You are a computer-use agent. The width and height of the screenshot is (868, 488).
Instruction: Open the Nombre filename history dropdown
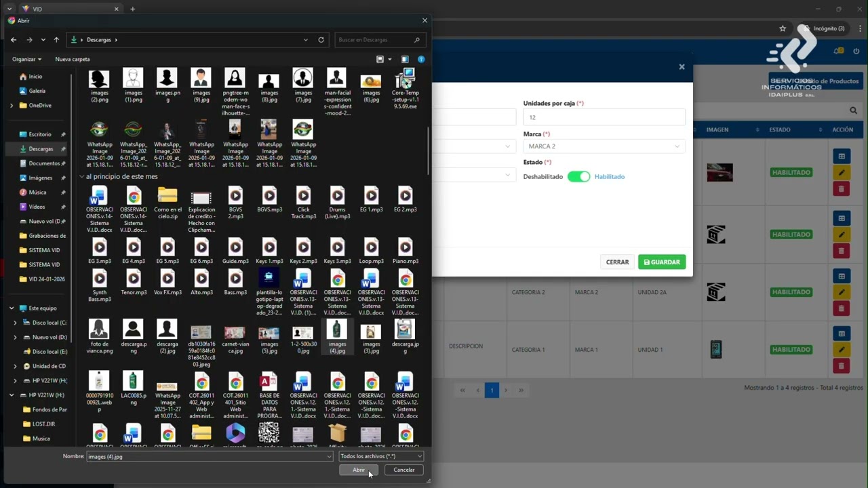(329, 457)
